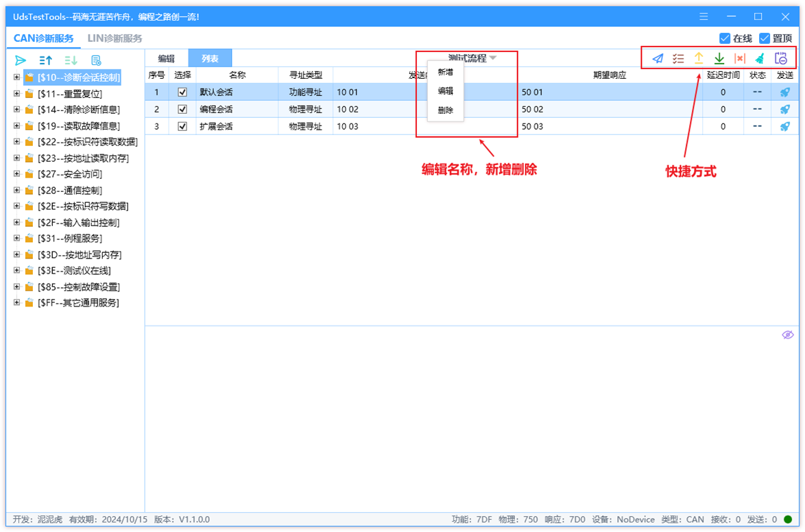Click the teal broom clear icon
Image resolution: width=805 pixels, height=532 pixels.
point(760,58)
